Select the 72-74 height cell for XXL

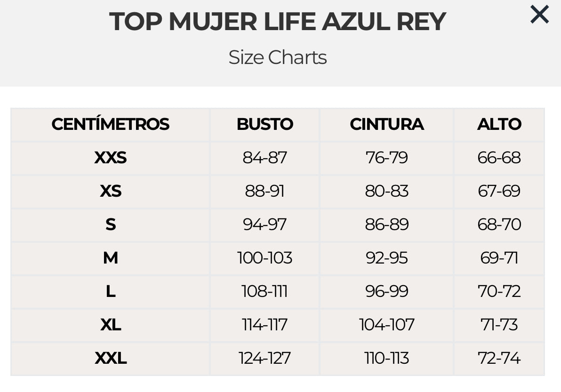coord(499,359)
